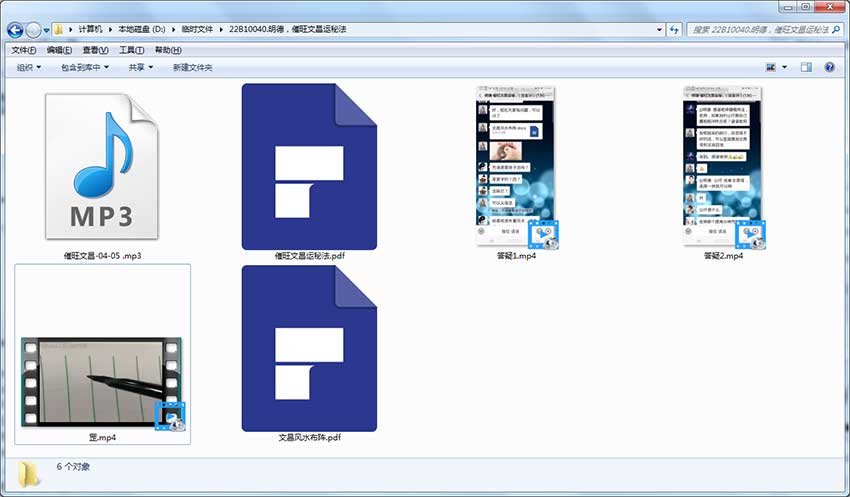Click the magnifier search icon
Image resolution: width=850 pixels, height=497 pixels.
point(837,29)
